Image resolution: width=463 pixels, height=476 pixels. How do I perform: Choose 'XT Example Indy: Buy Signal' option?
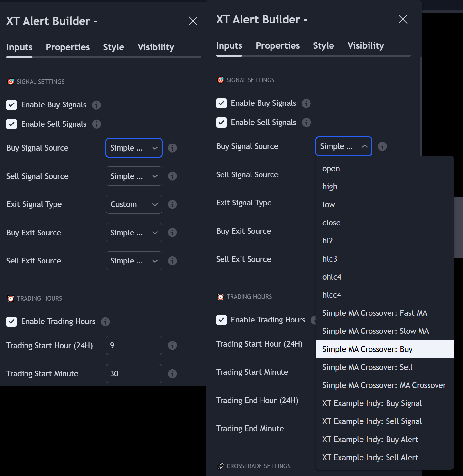(371, 403)
